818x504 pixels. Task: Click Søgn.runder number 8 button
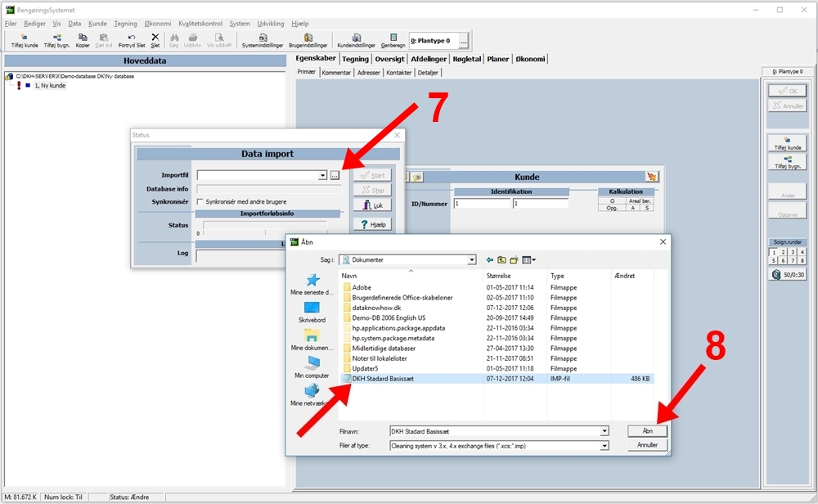(802, 260)
